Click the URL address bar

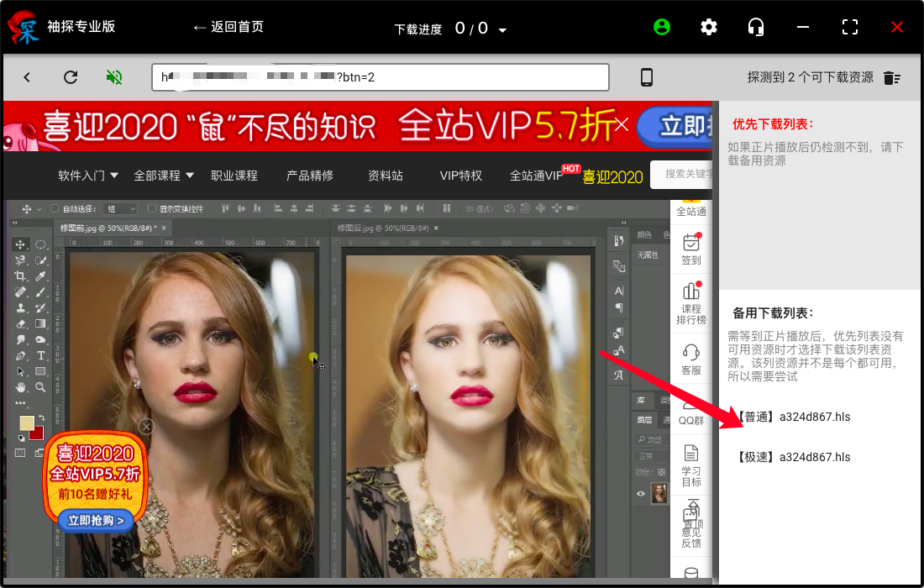point(380,77)
